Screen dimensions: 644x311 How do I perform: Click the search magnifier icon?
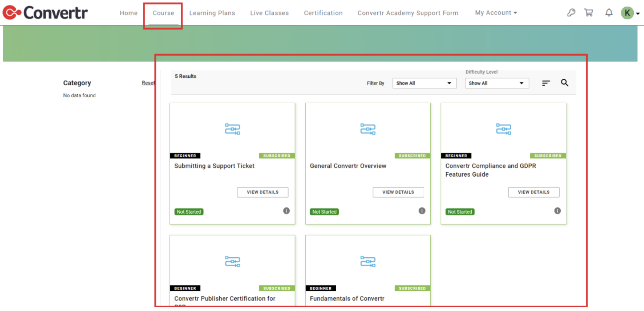pyautogui.click(x=565, y=82)
